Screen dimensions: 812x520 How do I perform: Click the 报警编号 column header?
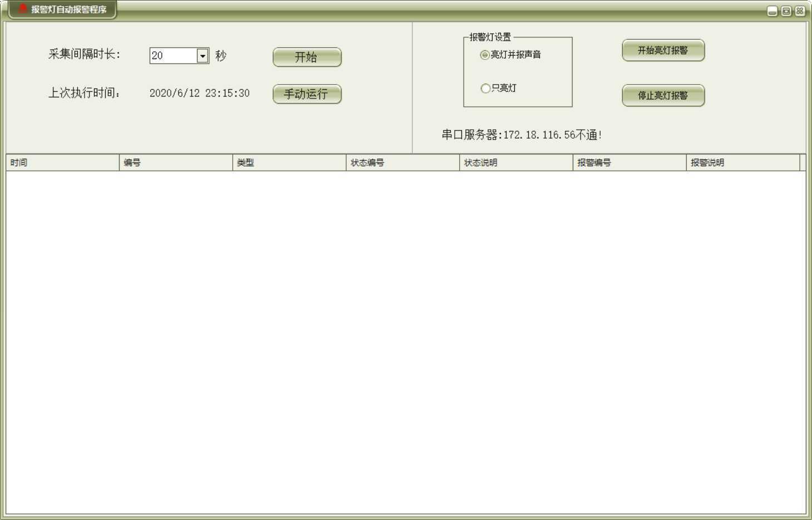(629, 163)
